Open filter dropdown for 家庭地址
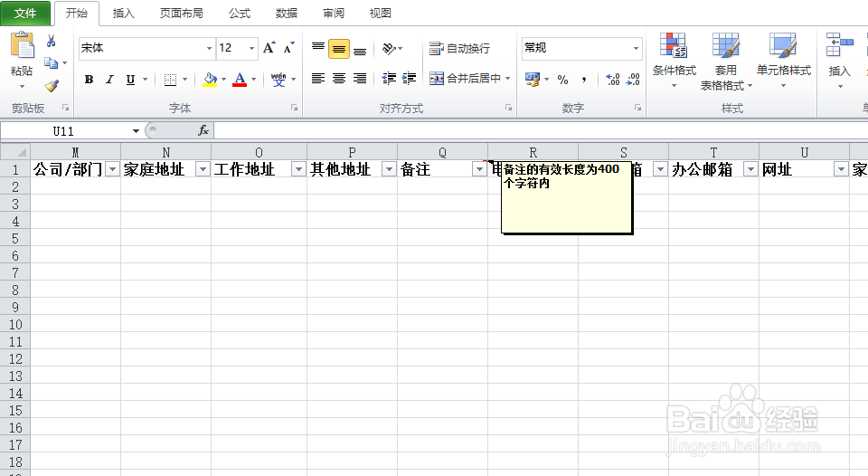 [203, 169]
